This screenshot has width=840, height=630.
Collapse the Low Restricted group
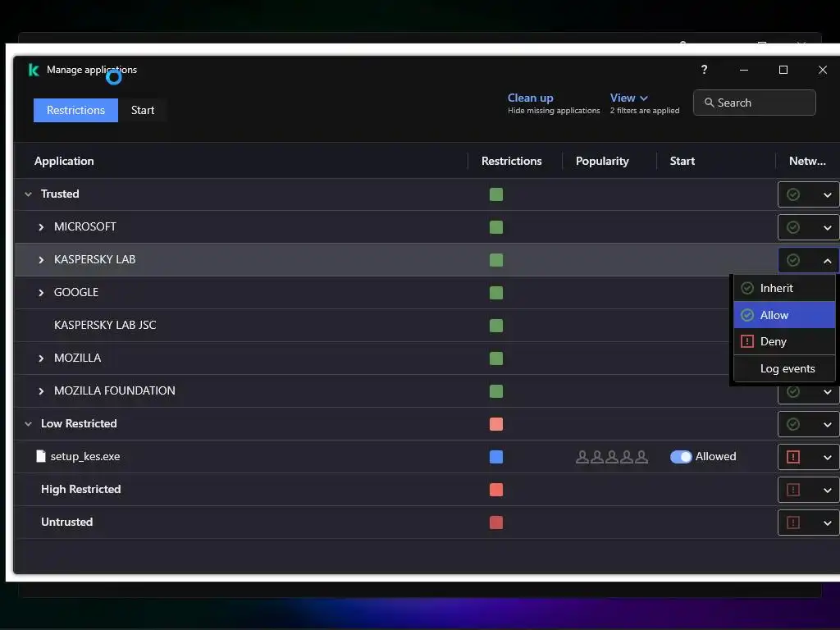point(29,424)
